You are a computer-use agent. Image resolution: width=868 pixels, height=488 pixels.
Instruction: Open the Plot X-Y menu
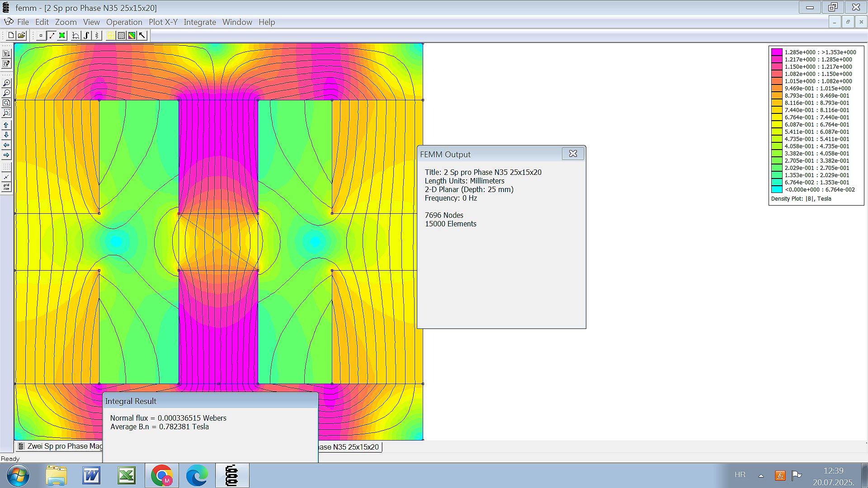tap(163, 22)
